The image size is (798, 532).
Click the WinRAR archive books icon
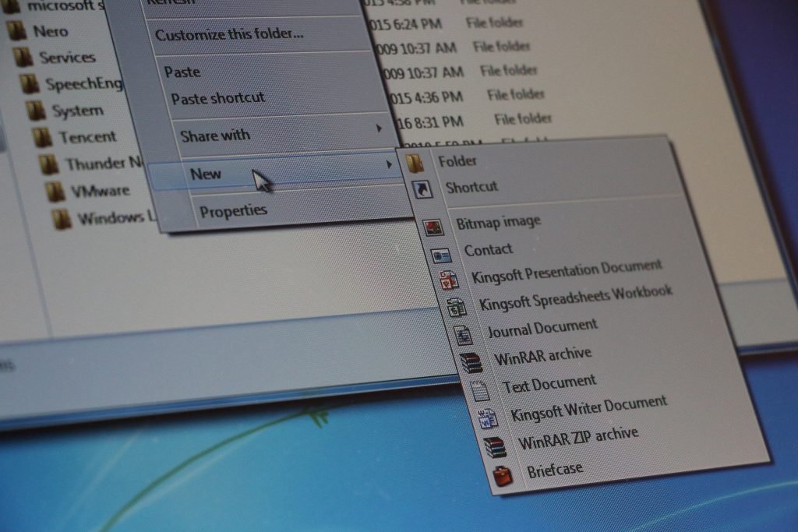point(471,362)
